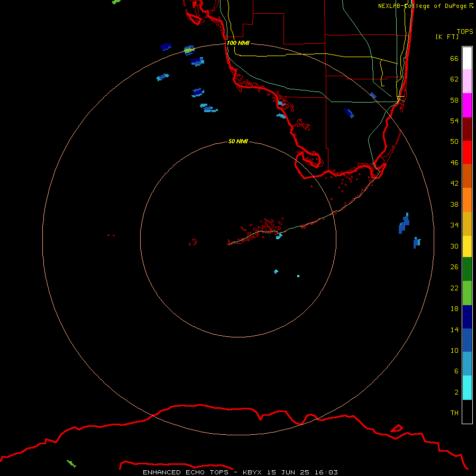Choose the bright red legend swatch
Screen dimensions: 476x476
467,152
